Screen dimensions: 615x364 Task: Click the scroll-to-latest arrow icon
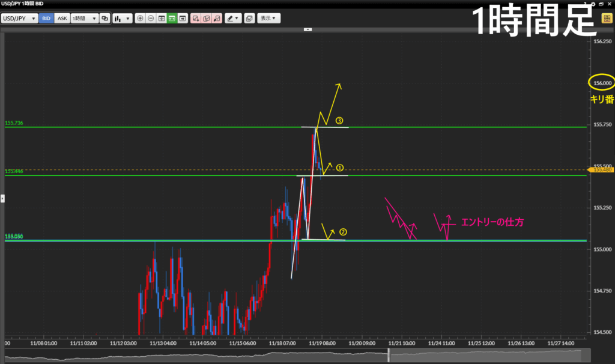[x=183, y=18]
